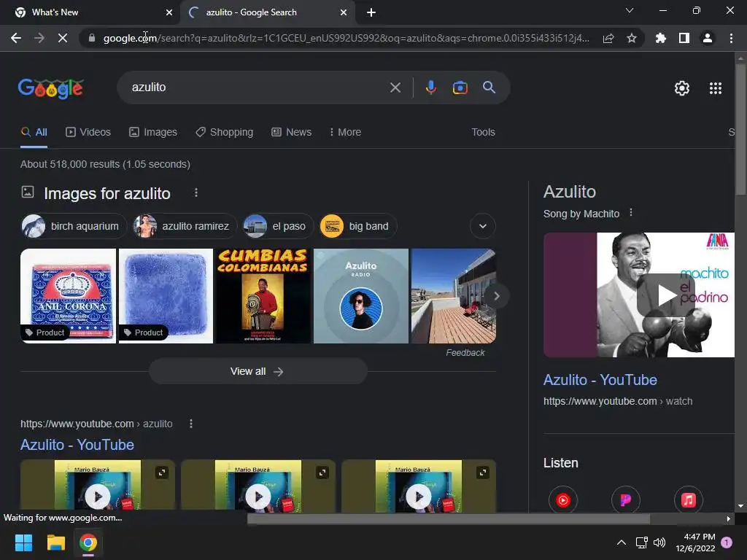
Task: Open the taskbar volume control
Action: [659, 542]
